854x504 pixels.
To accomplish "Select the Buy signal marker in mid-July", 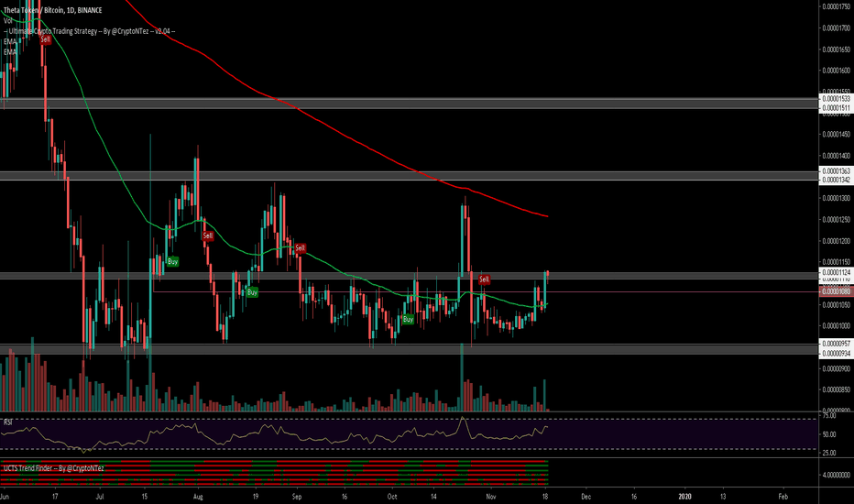I will coord(172,261).
